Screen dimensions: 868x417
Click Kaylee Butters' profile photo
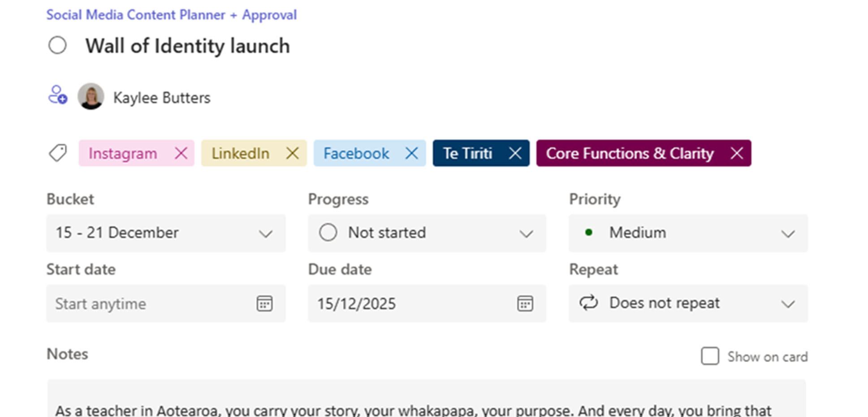coord(91,96)
